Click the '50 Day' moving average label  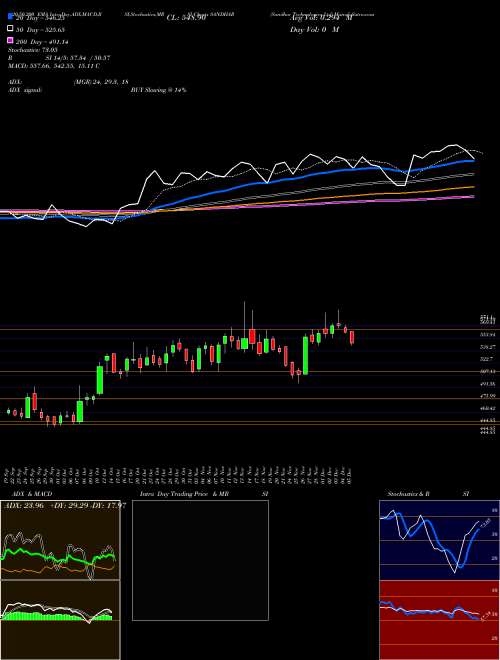42,30
